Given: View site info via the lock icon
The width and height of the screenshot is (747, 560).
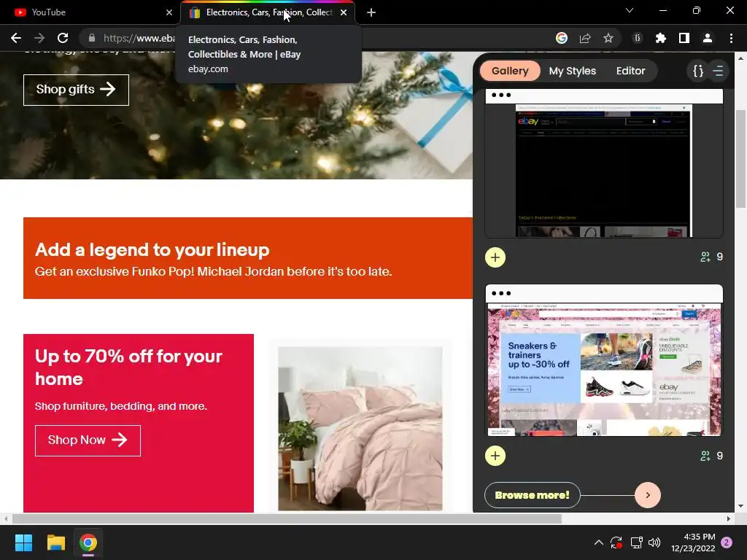Looking at the screenshot, I should coord(91,38).
